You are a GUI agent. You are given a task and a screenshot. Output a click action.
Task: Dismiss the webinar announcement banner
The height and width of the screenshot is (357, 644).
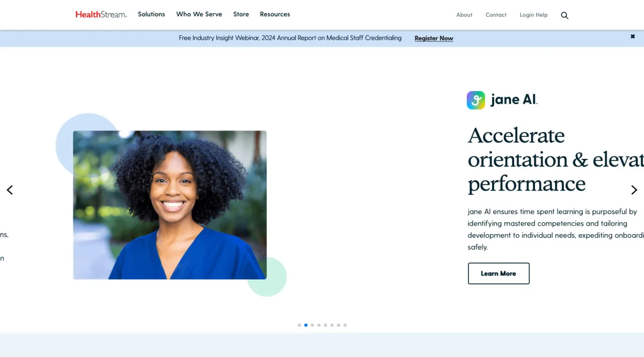pyautogui.click(x=633, y=37)
